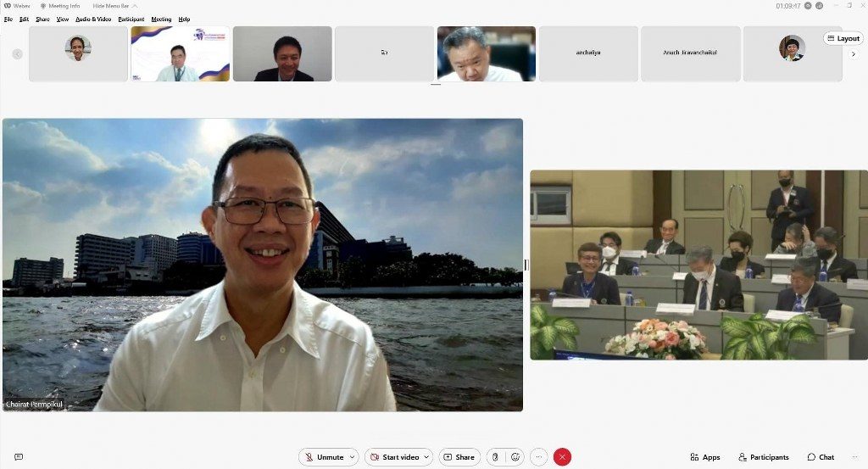The image size is (868, 469).
Task: Show the Participants panel
Action: coord(763,457)
